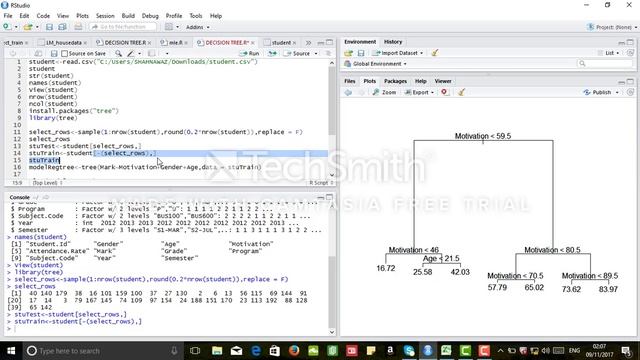The width and height of the screenshot is (640, 360).
Task: Refresh the Environment pane
Action: pyautogui.click(x=630, y=53)
